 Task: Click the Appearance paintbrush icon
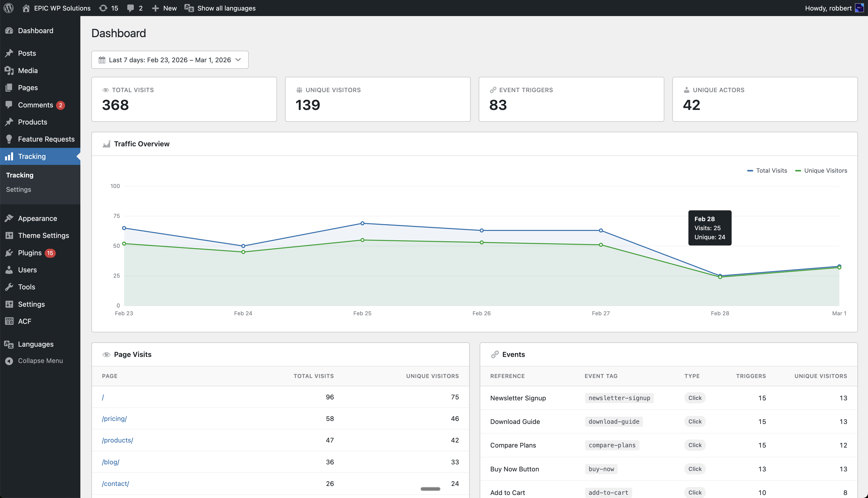9,218
